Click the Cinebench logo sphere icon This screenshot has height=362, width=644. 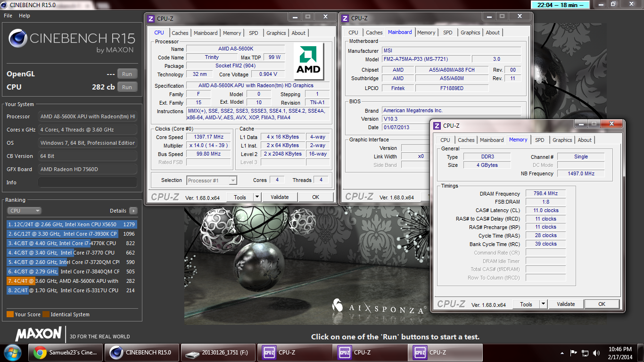pos(17,39)
